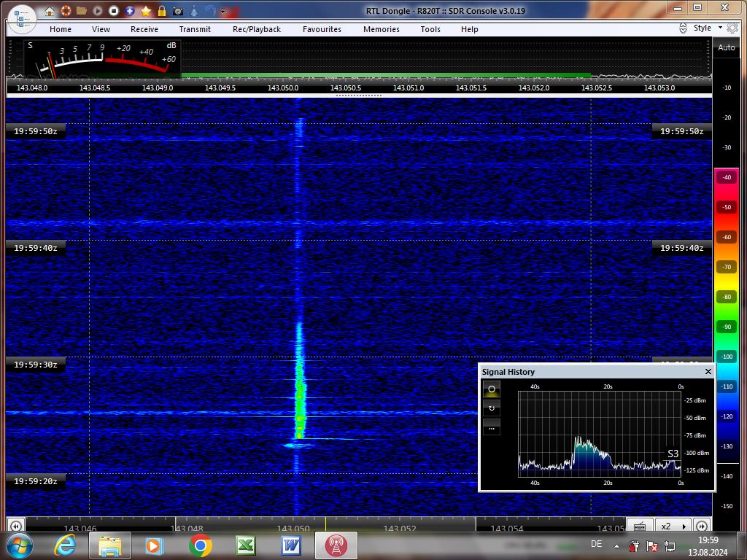The image size is (747, 560).
Task: Show hidden tray icons arrow
Action: coord(616,546)
